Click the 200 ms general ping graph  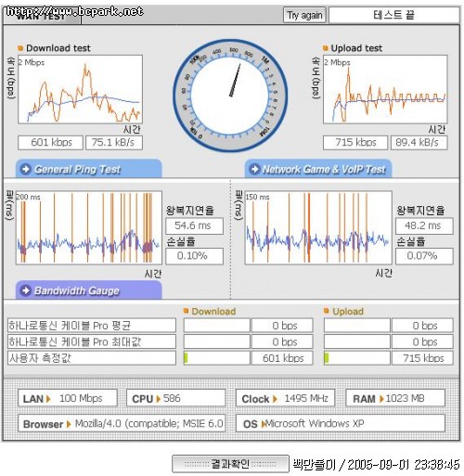click(x=89, y=227)
